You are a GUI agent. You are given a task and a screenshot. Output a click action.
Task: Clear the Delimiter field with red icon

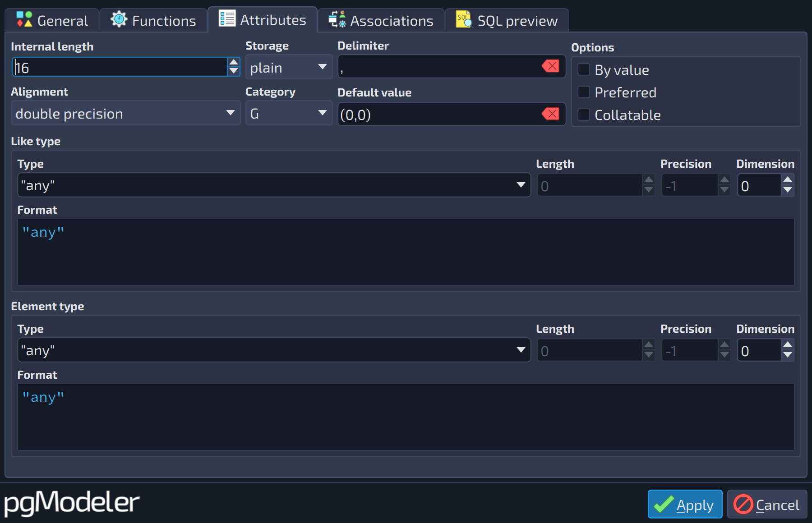coord(551,66)
